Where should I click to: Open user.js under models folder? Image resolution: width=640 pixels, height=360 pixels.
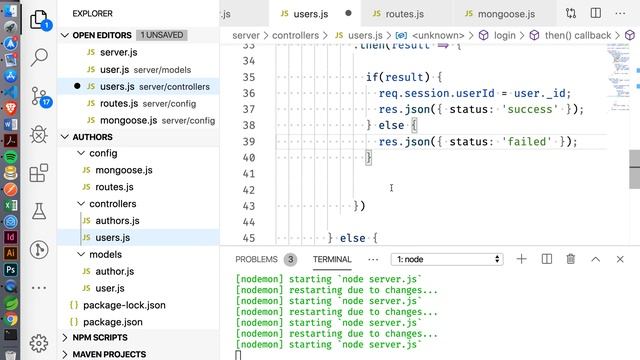pos(139,288)
